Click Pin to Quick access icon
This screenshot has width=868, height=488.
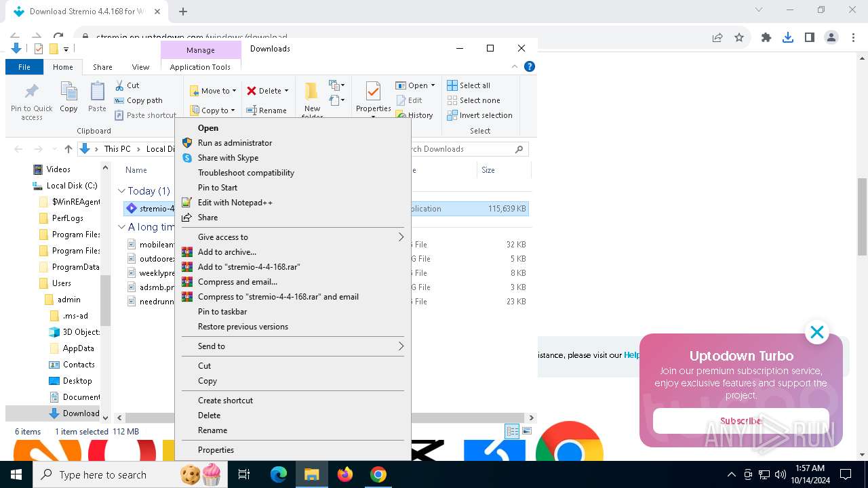31,102
